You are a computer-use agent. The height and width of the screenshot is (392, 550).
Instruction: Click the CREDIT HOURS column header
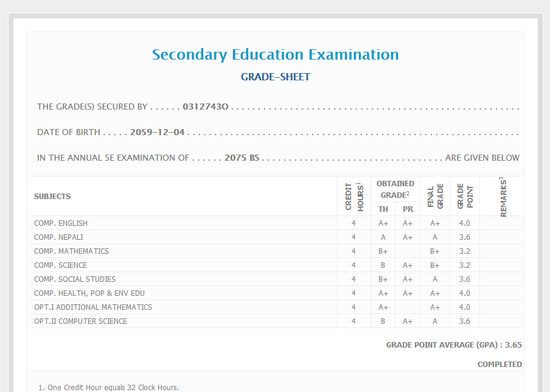(353, 197)
